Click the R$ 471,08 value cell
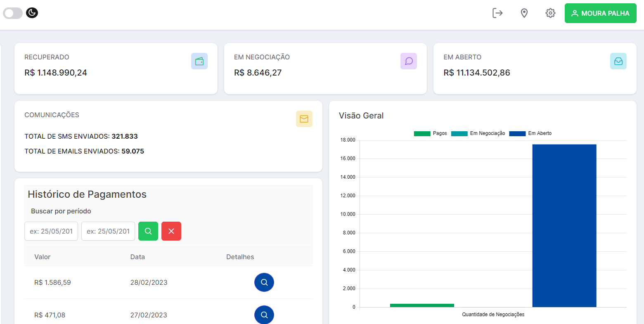 [x=50, y=315]
